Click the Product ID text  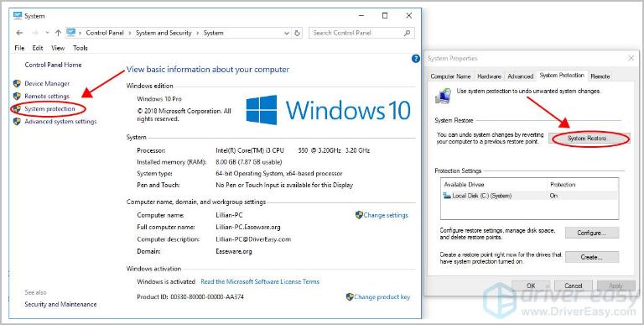click(x=190, y=297)
